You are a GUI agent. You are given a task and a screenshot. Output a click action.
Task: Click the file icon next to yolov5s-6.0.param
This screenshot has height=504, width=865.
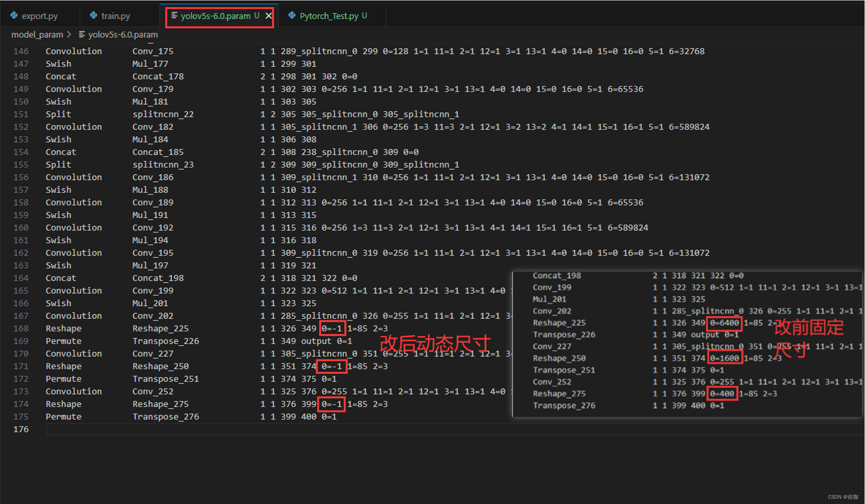tap(172, 16)
